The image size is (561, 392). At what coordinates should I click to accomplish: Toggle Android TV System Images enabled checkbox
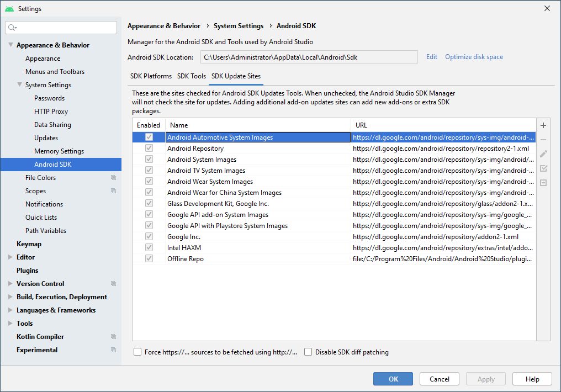click(x=149, y=170)
